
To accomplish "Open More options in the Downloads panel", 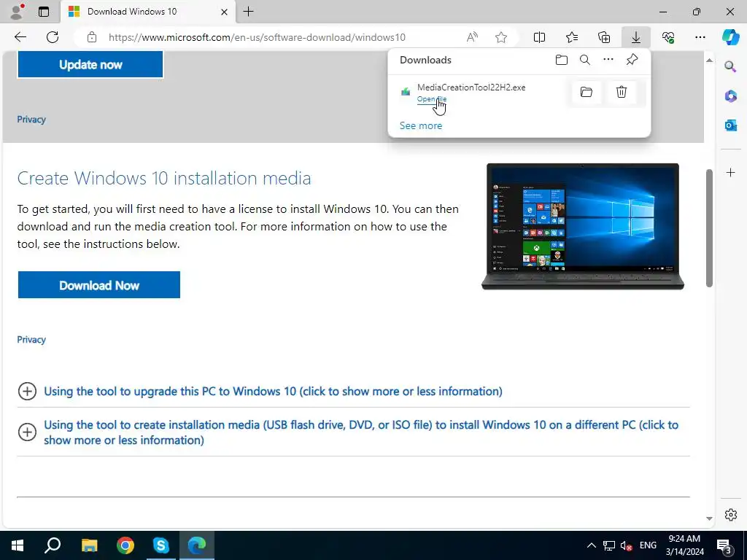I will pos(608,60).
